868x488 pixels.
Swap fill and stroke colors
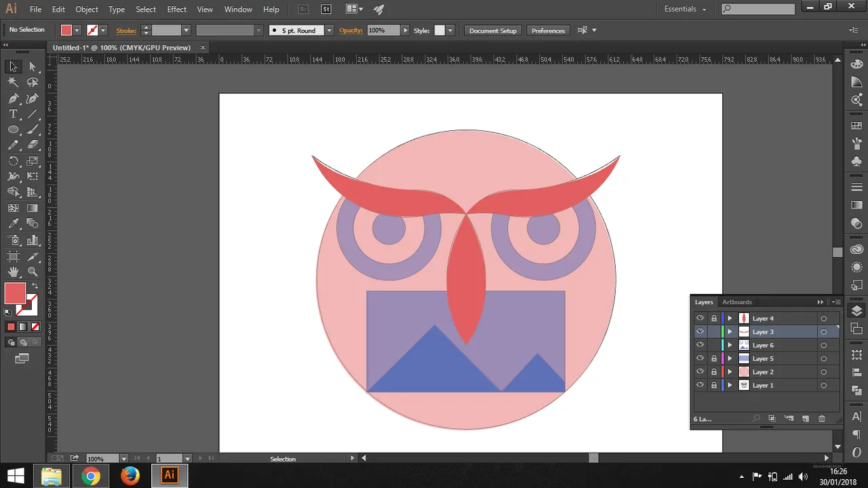point(35,286)
